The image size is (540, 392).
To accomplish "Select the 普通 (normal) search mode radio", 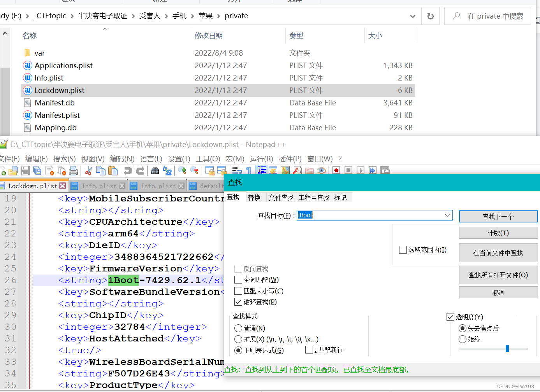I will [238, 328].
